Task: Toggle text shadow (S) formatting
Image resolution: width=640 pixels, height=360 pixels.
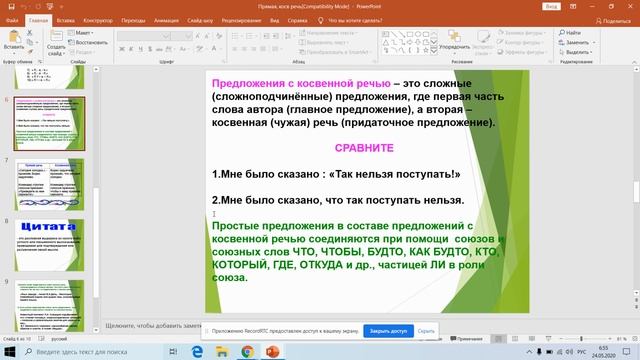Action: pos(150,49)
